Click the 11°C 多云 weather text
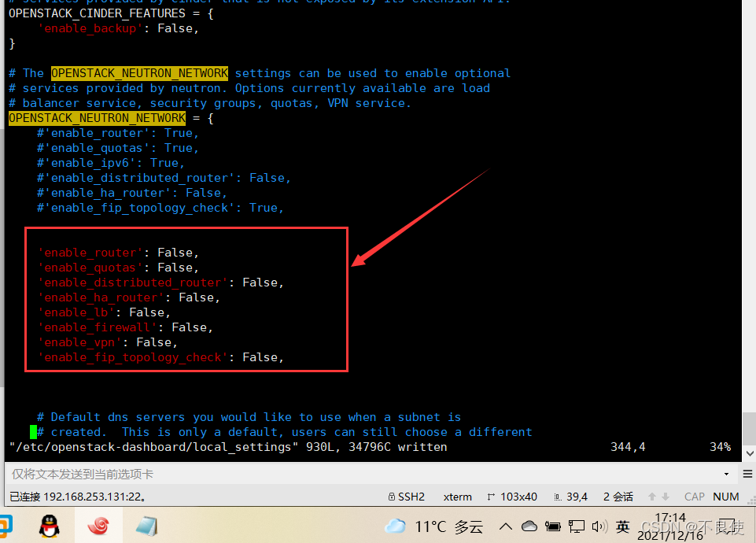 (x=449, y=526)
